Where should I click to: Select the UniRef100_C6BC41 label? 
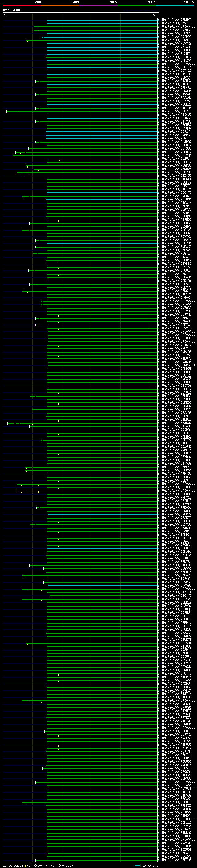(x=177, y=233)
